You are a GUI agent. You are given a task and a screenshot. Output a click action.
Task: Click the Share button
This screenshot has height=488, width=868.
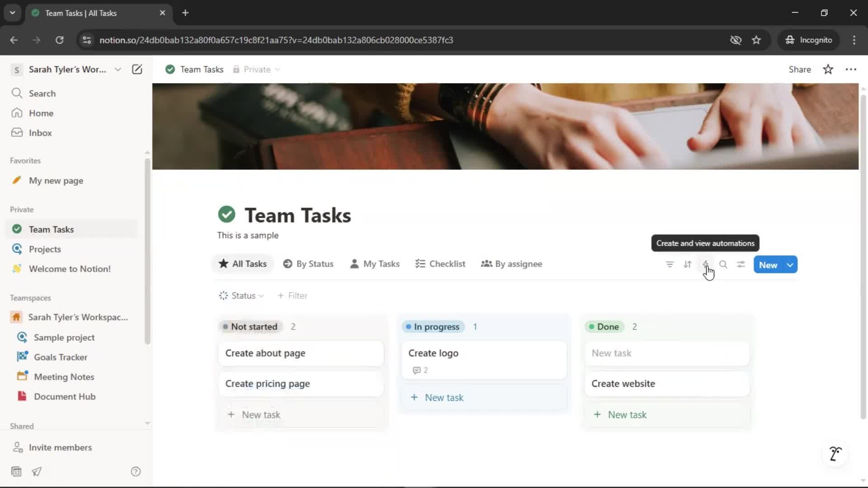(x=800, y=69)
